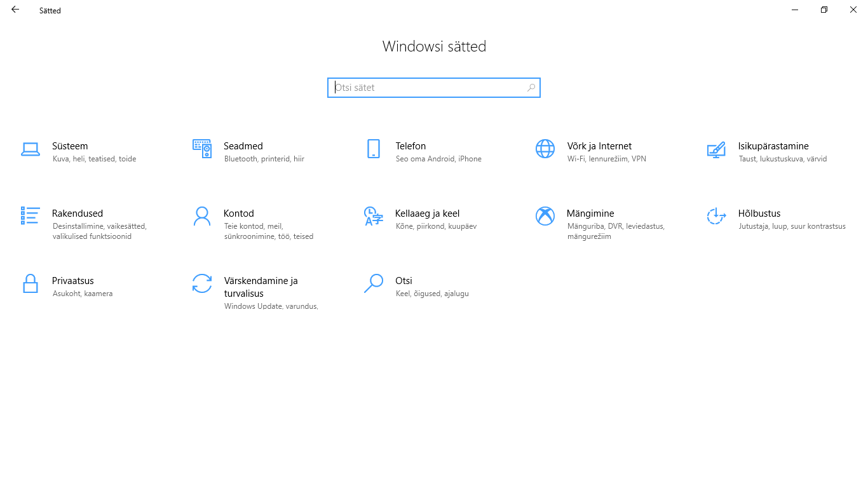
Task: Open the Kontod person icon
Action: click(202, 216)
